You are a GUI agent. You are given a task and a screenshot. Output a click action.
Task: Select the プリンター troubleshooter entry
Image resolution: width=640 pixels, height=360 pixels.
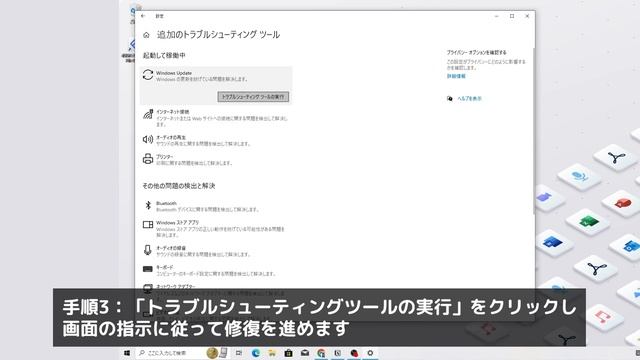216,160
